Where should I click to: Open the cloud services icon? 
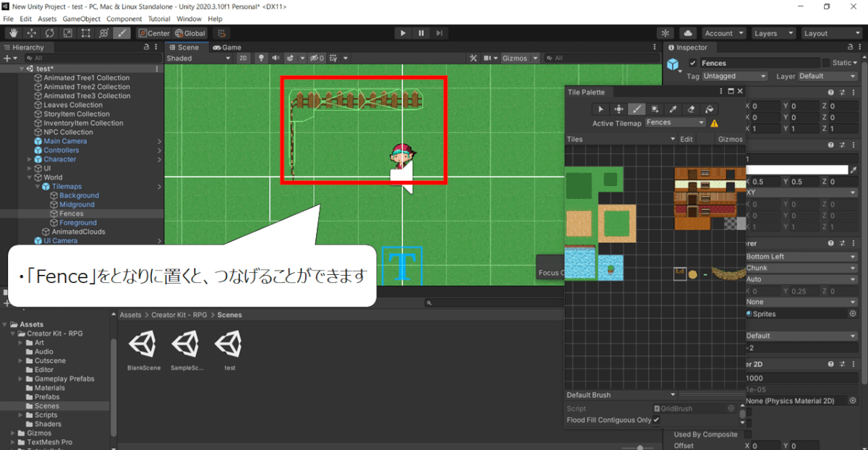688,33
